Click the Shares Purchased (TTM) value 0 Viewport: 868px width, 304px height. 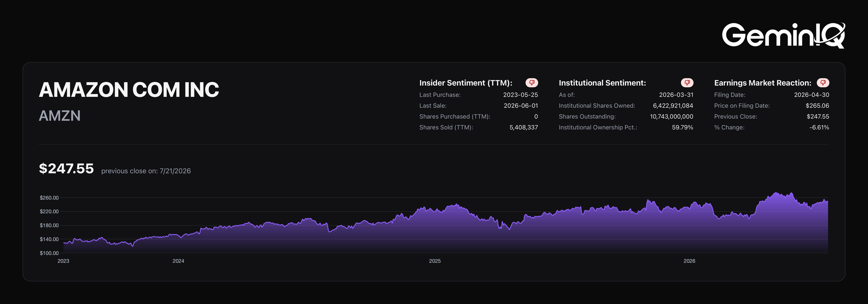pyautogui.click(x=536, y=117)
